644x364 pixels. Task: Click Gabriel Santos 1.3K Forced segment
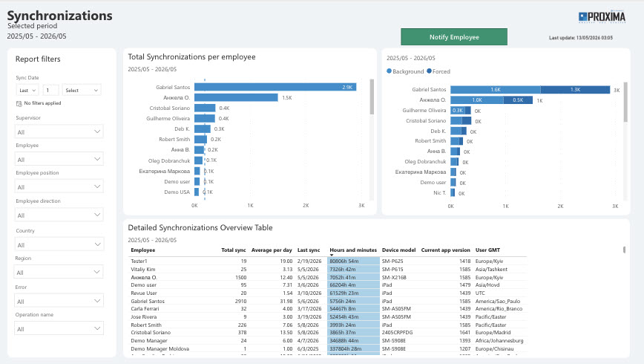click(x=575, y=90)
